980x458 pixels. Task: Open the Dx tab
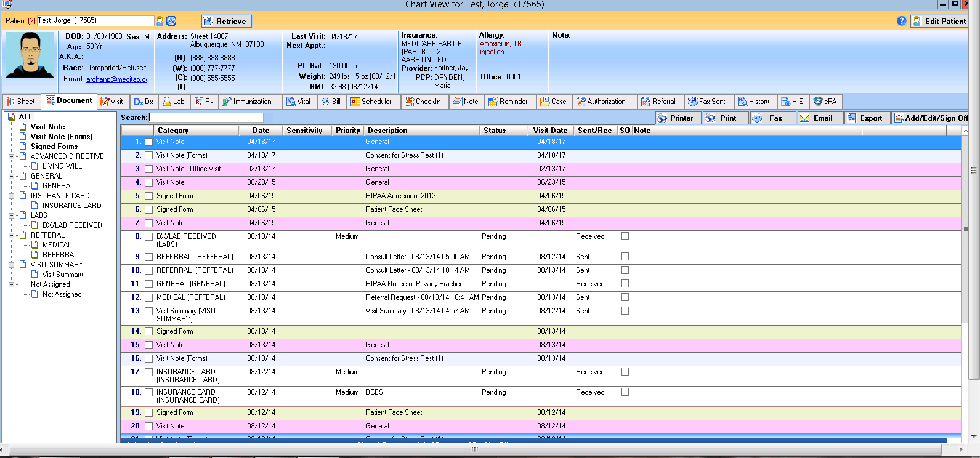click(144, 102)
